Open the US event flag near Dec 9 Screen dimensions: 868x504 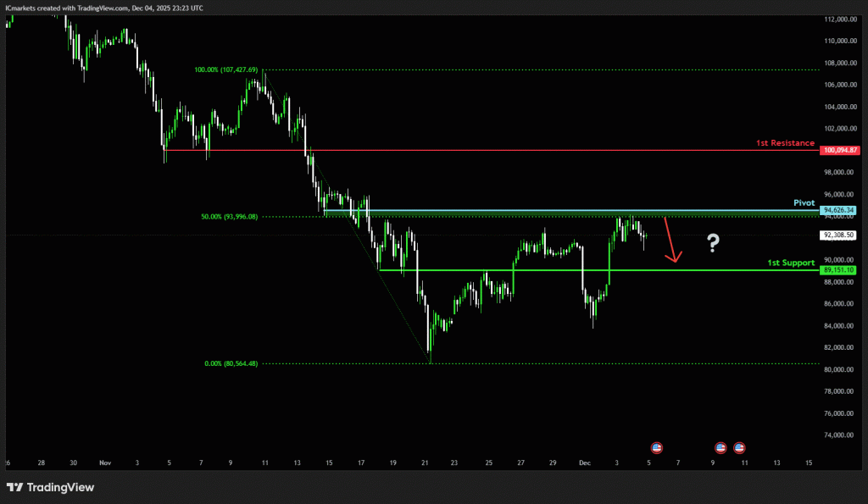721,446
